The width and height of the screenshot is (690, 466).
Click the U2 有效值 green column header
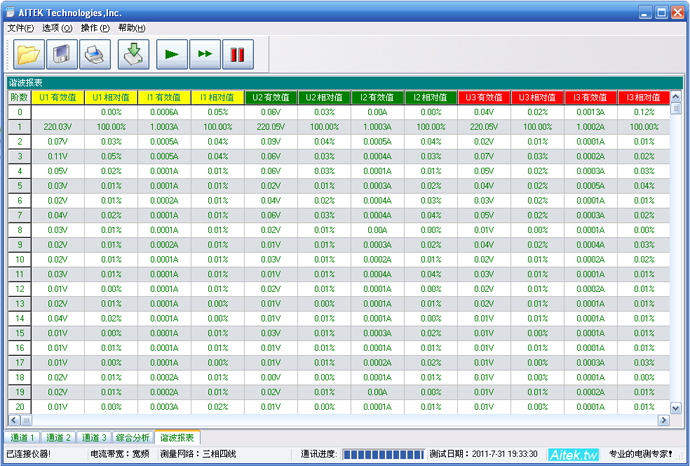point(271,97)
